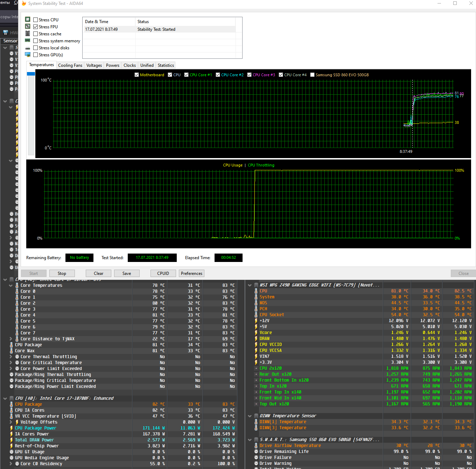Viewport: 476px width, 469px height.
Task: Click the elapsed time value 00:04:52
Action: [229, 258]
